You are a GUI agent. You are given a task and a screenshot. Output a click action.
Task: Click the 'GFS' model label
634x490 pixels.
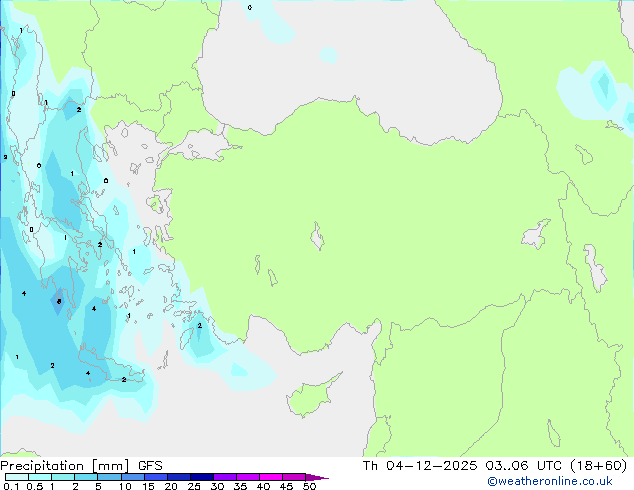click(x=150, y=466)
